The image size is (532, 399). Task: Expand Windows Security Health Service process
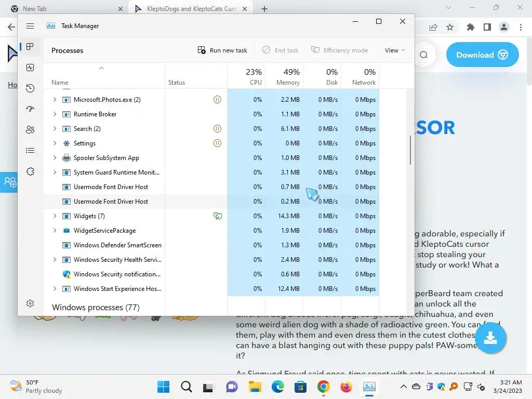coord(55,260)
